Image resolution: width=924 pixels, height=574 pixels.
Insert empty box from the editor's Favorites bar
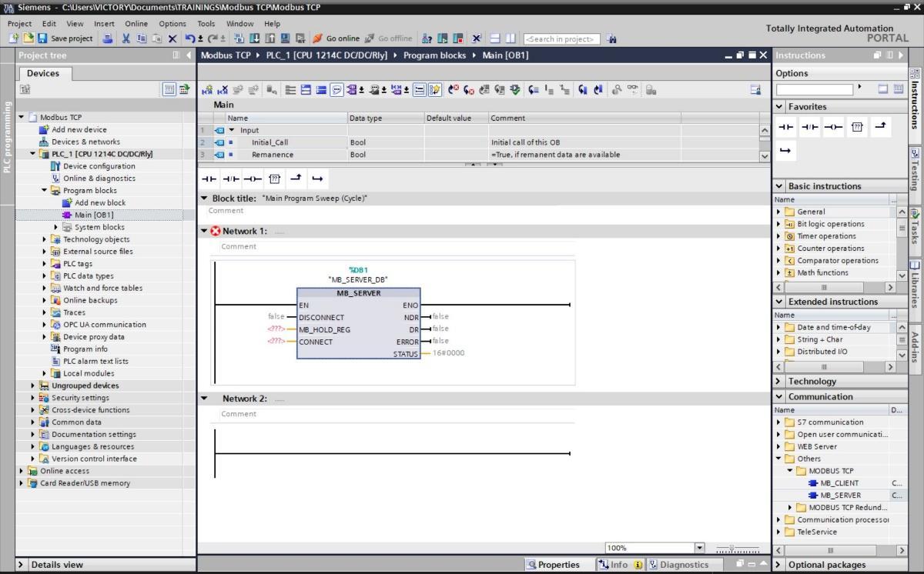[x=274, y=179]
